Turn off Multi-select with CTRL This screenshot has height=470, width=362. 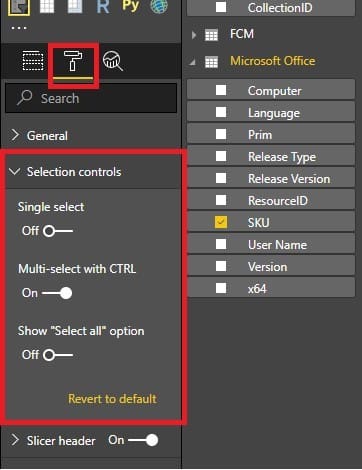click(x=57, y=293)
